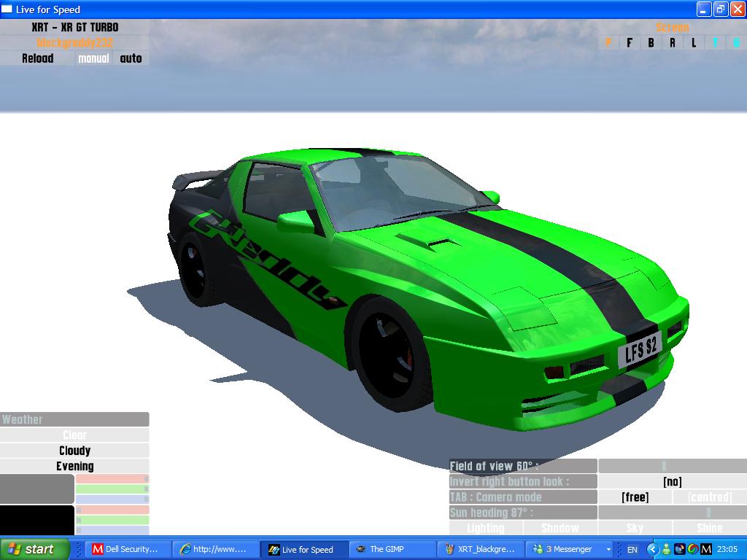This screenshot has height=560, width=747.
Task: Open the Windows start menu
Action: 34,549
